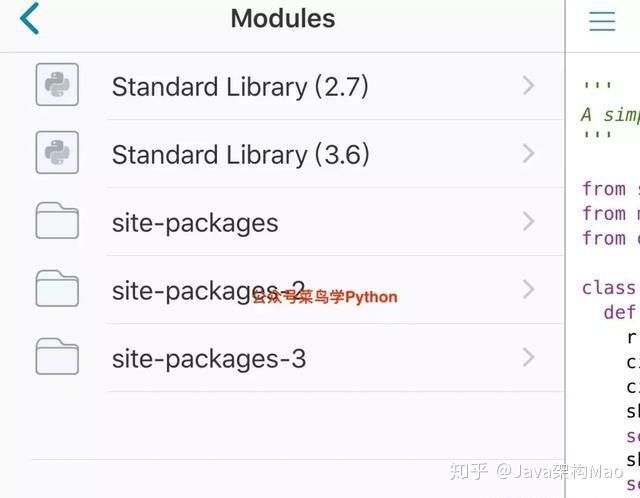Screen dimensions: 640x498
Task: Open the Standard Library (2.7) entry
Action: click(x=240, y=87)
